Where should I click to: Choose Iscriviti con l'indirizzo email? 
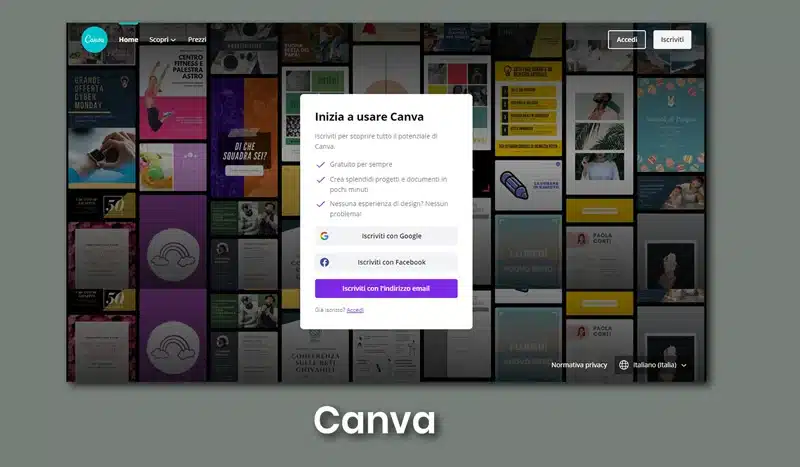386,288
